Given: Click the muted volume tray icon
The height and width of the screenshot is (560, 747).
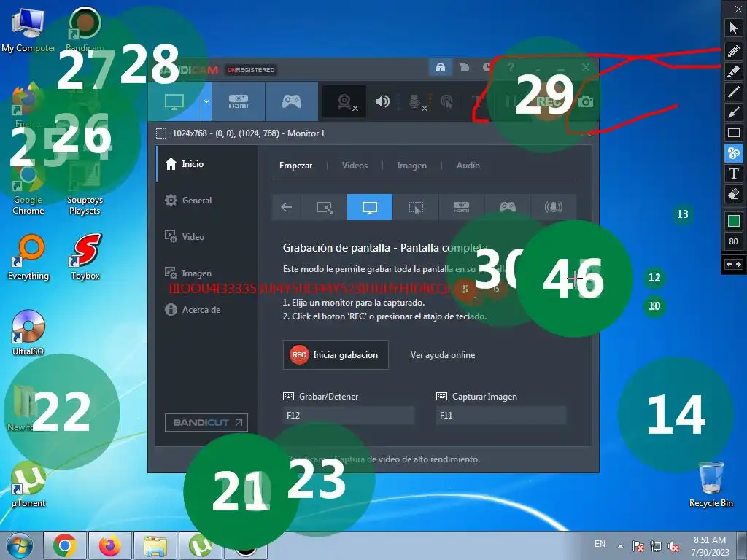Looking at the screenshot, I should [x=673, y=547].
